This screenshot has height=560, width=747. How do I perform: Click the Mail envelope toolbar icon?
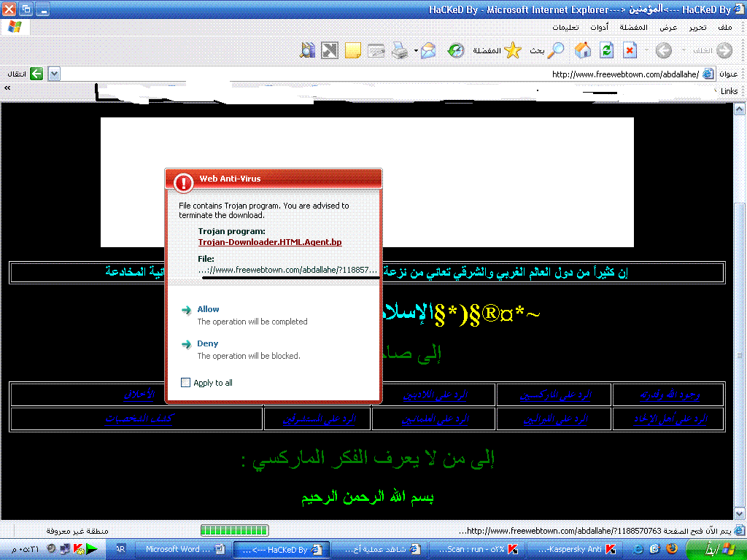[x=427, y=50]
